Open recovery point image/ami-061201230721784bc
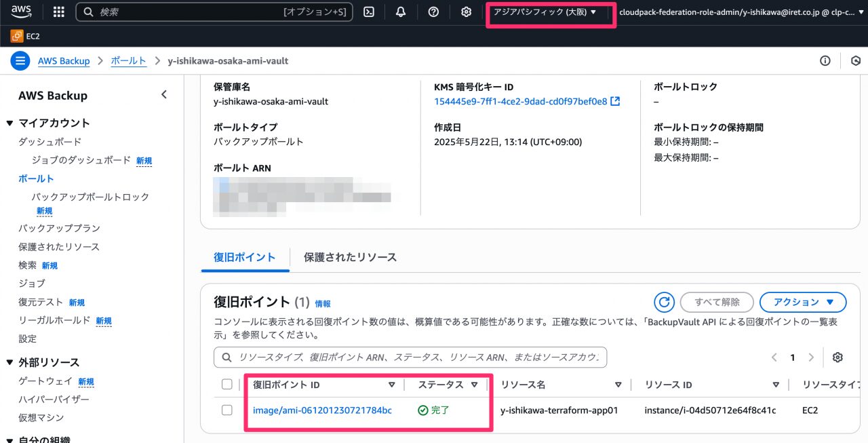The width and height of the screenshot is (868, 443). click(x=322, y=410)
